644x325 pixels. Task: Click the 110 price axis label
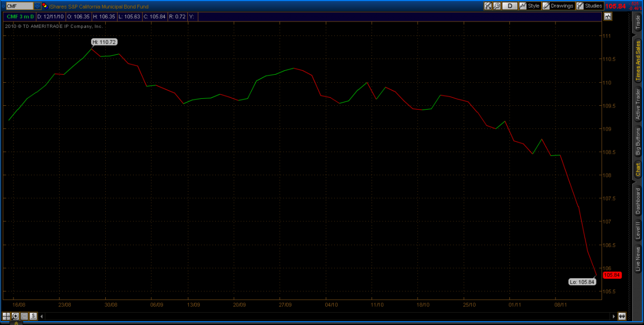[x=607, y=83]
